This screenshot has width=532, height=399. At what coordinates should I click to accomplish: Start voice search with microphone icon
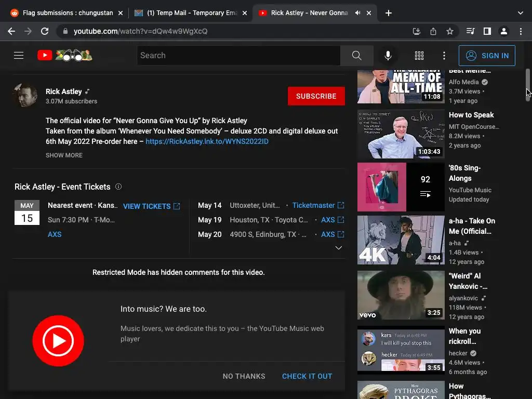click(x=388, y=55)
